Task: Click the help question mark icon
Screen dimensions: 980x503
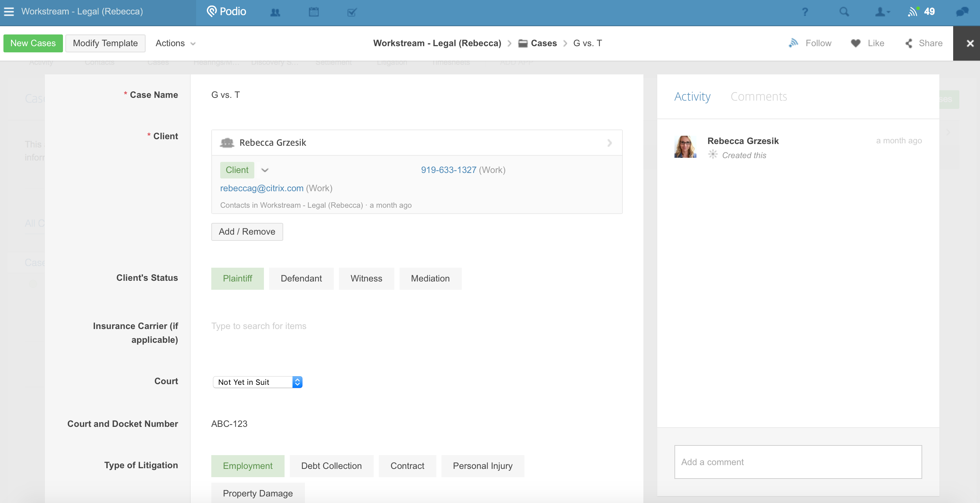Action: pyautogui.click(x=805, y=12)
